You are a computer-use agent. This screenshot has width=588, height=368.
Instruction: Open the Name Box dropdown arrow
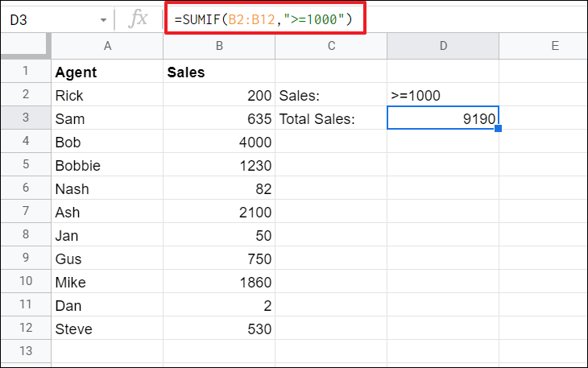click(103, 19)
